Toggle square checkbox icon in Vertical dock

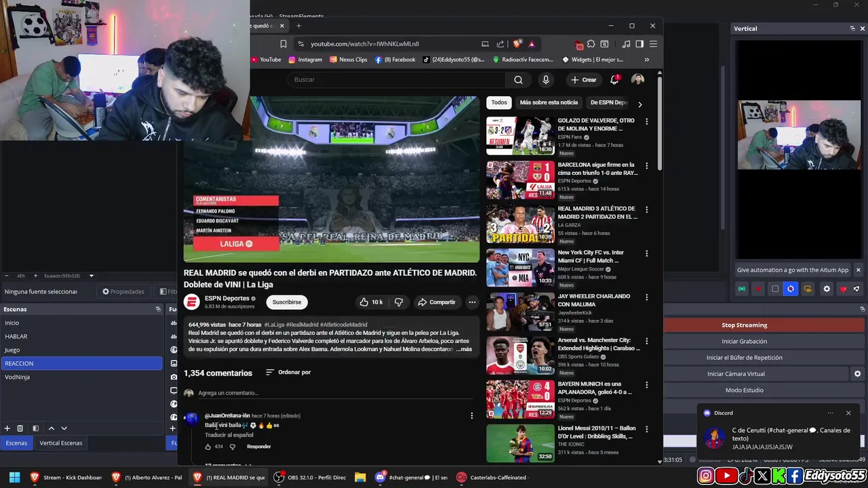(775, 289)
